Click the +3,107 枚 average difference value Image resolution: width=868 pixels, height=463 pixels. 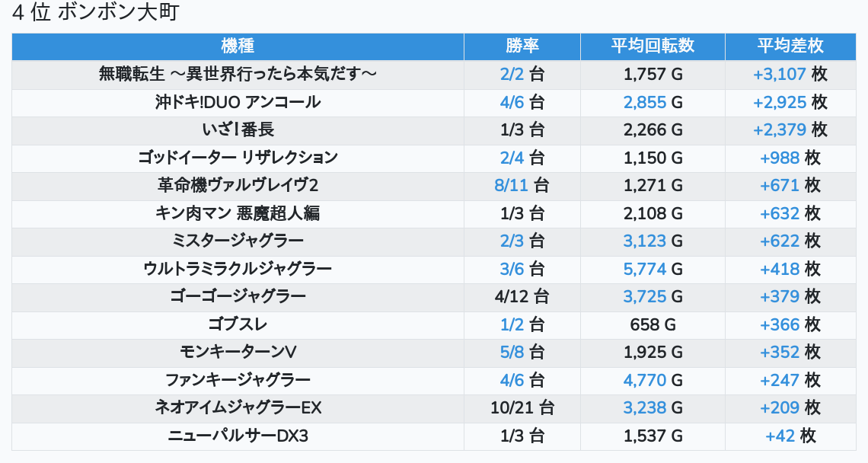pos(790,74)
